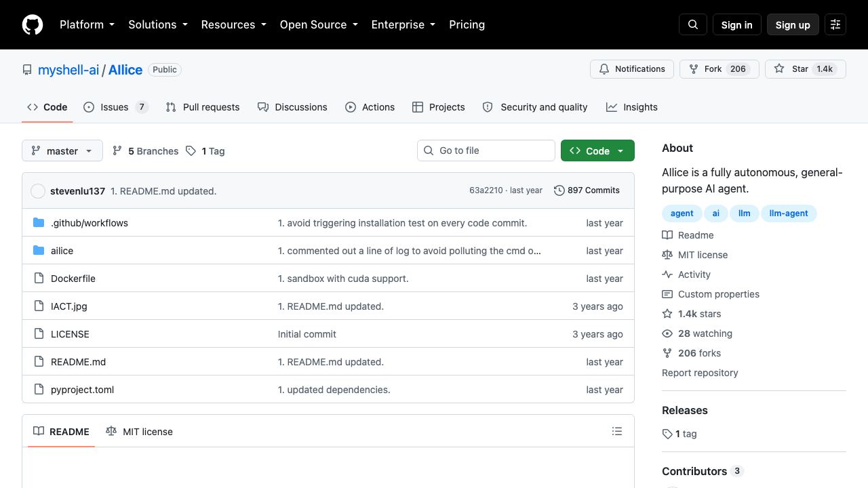Star the Allice repository
The height and width of the screenshot is (488, 868).
[x=806, y=69]
